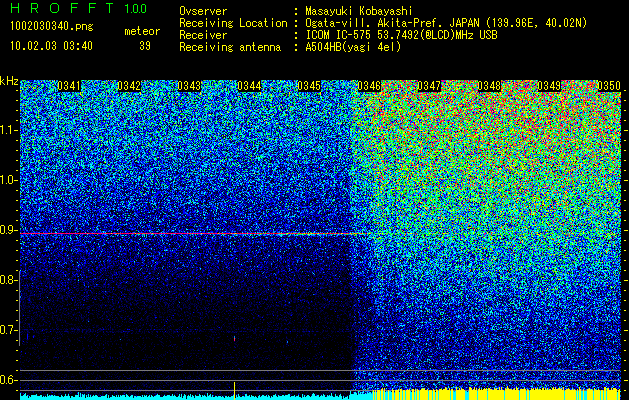Select the file name 1002030340.png
The height and width of the screenshot is (400, 629).
point(52,26)
